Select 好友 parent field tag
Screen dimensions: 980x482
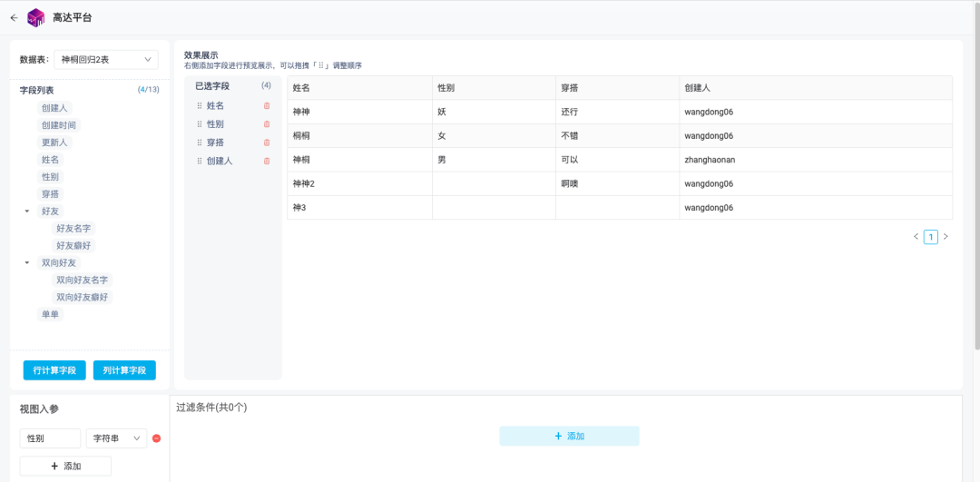click(x=51, y=211)
